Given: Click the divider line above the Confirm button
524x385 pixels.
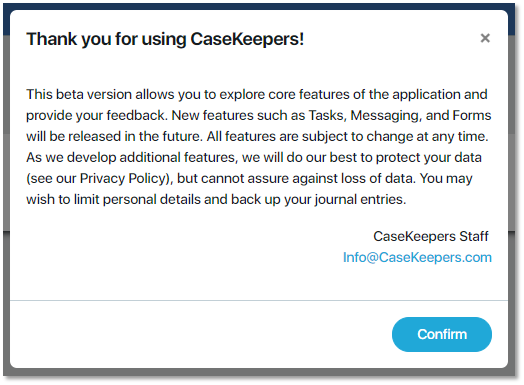Looking at the screenshot, I should pyautogui.click(x=259, y=300).
